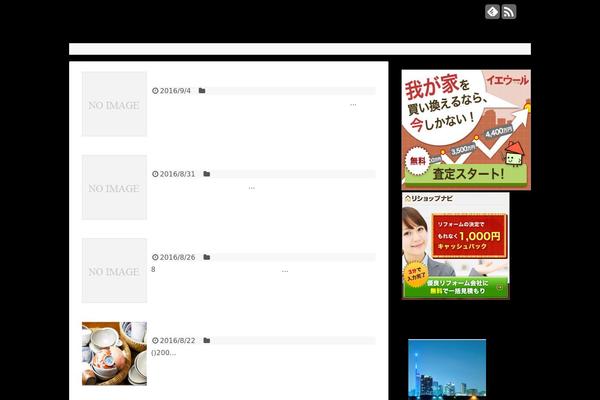Click the light gray navigation bar
The width and height of the screenshot is (600, 400).
(300, 49)
